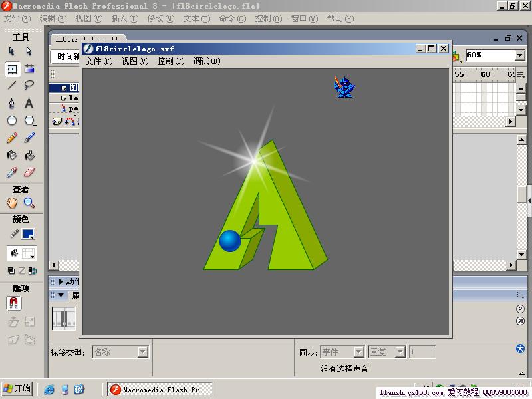
Task: Select the Pen tool
Action: [x=12, y=104]
